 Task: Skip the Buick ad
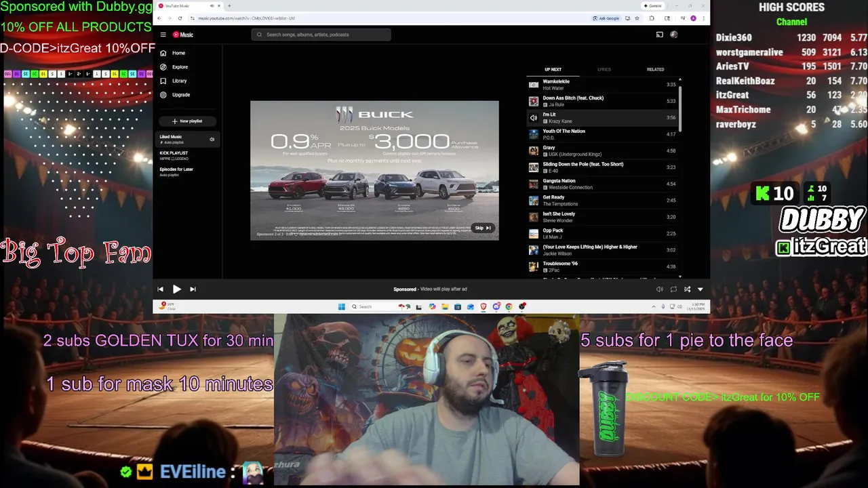(483, 228)
